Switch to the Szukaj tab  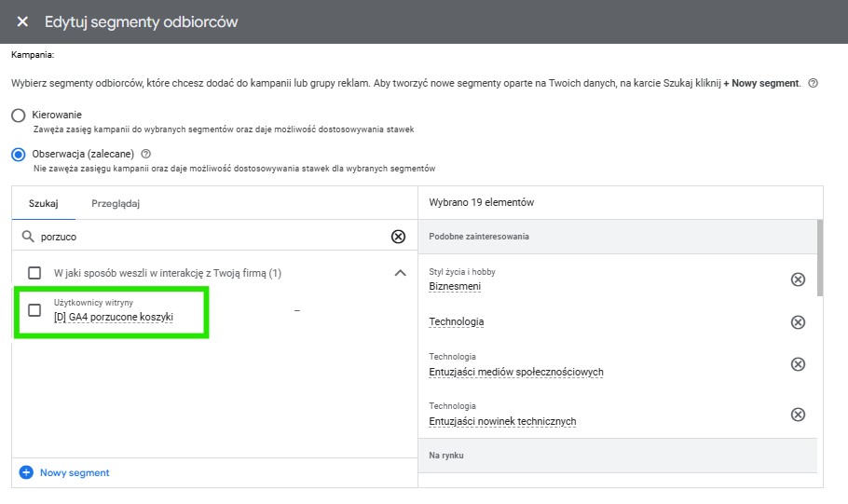(x=43, y=203)
